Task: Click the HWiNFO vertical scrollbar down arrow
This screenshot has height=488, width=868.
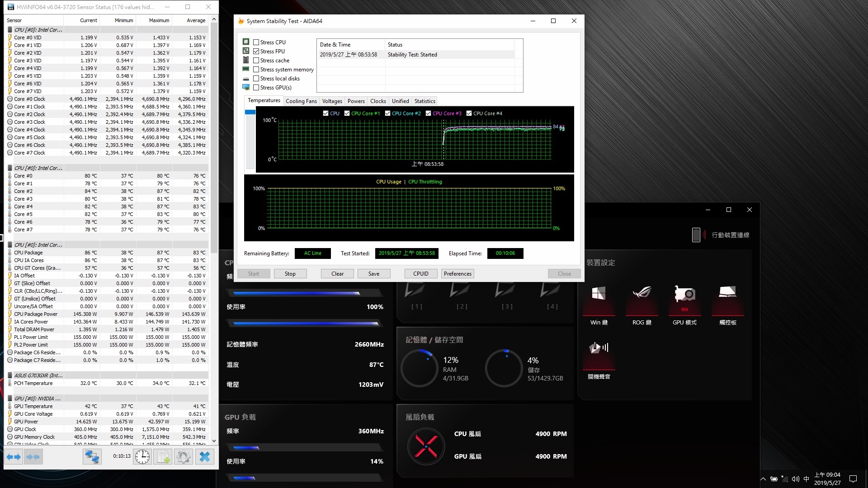Action: coord(214,441)
